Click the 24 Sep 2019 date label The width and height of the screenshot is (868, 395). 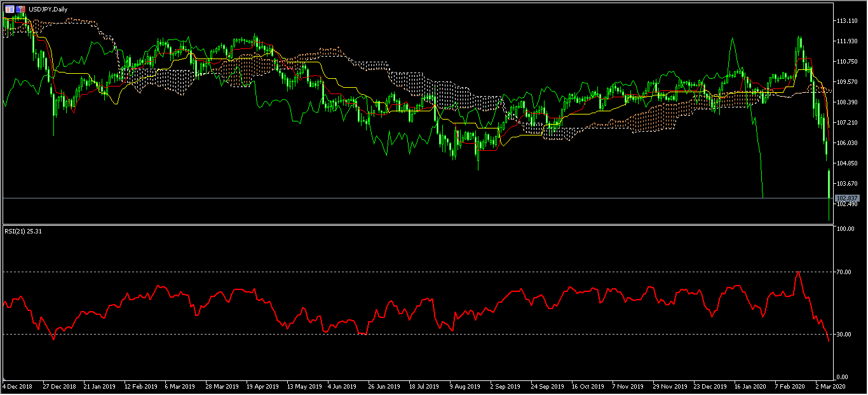pyautogui.click(x=547, y=386)
